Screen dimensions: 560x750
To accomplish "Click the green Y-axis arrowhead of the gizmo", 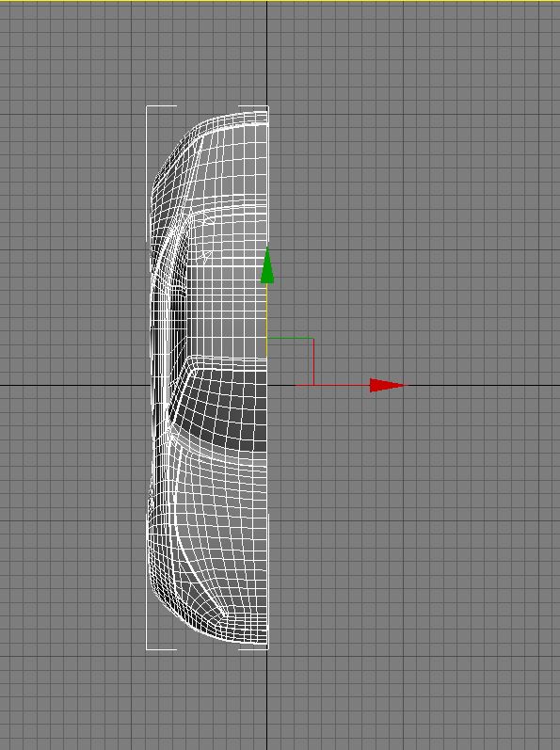I will point(267,264).
